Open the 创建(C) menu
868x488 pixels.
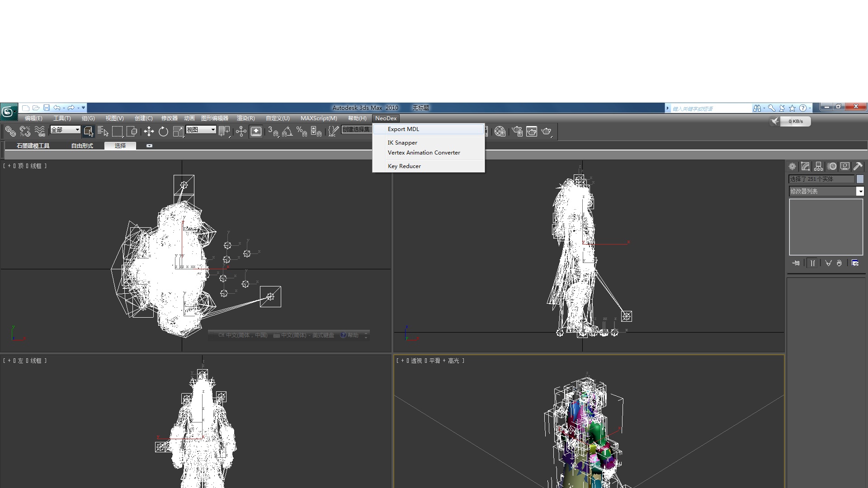point(143,118)
